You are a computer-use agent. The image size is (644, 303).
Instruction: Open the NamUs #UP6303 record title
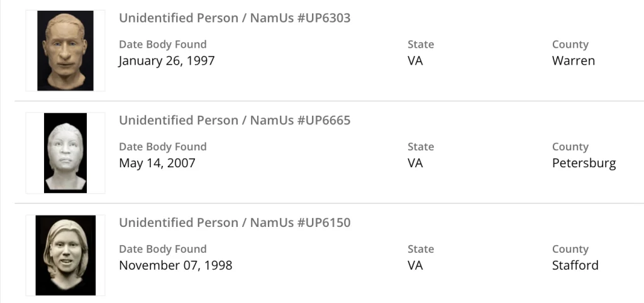pyautogui.click(x=235, y=18)
